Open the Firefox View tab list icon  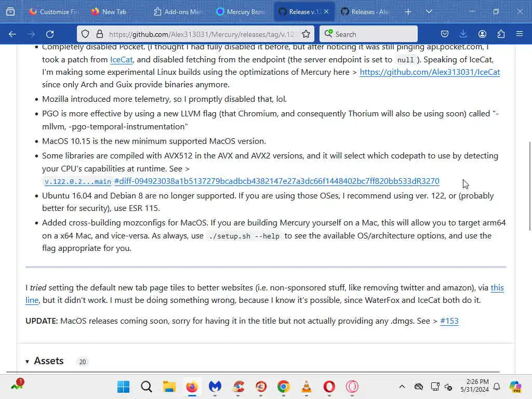click(x=10, y=11)
